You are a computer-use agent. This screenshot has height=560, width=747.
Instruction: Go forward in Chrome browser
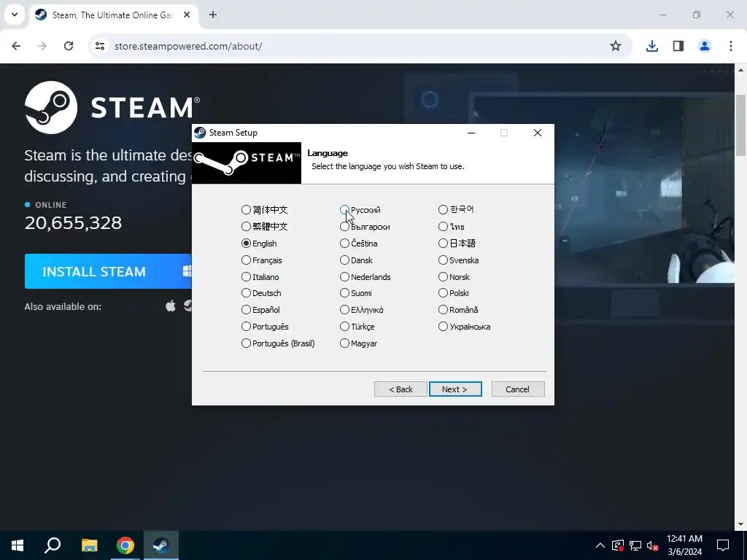point(42,46)
